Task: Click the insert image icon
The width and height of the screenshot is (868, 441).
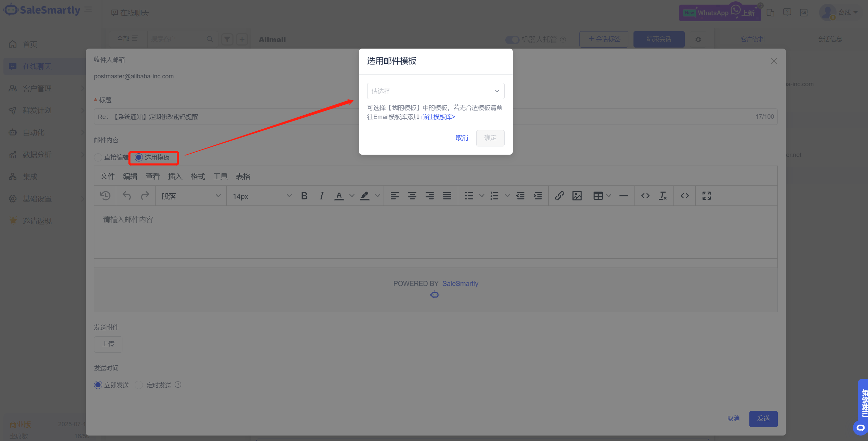Action: (x=577, y=196)
